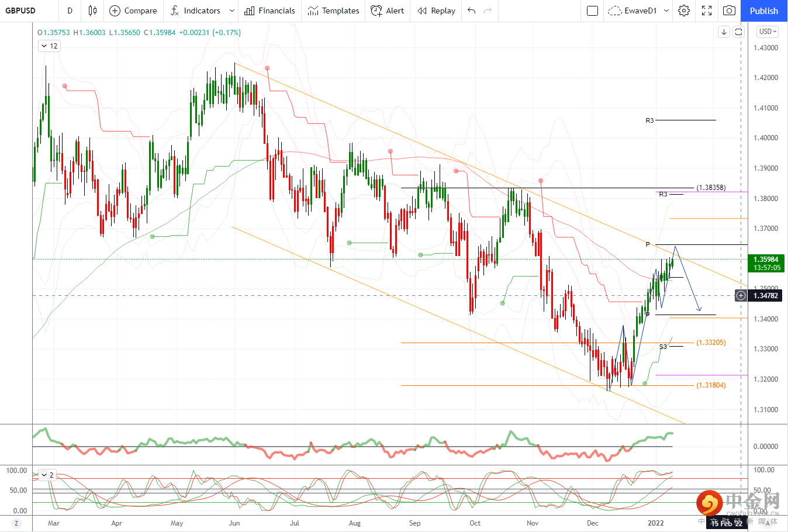Click the down arrow button near USD
Viewport: 788px width, 532px height.
[x=724, y=32]
